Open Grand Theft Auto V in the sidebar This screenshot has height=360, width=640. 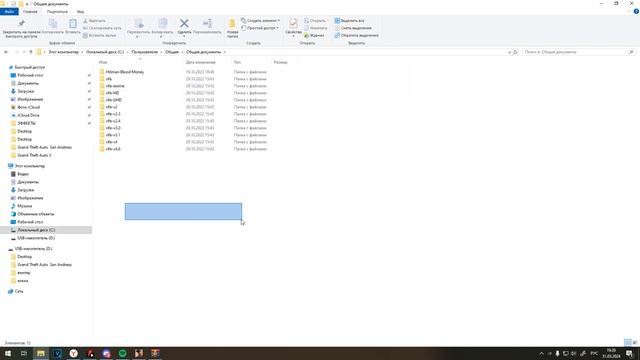click(x=34, y=156)
